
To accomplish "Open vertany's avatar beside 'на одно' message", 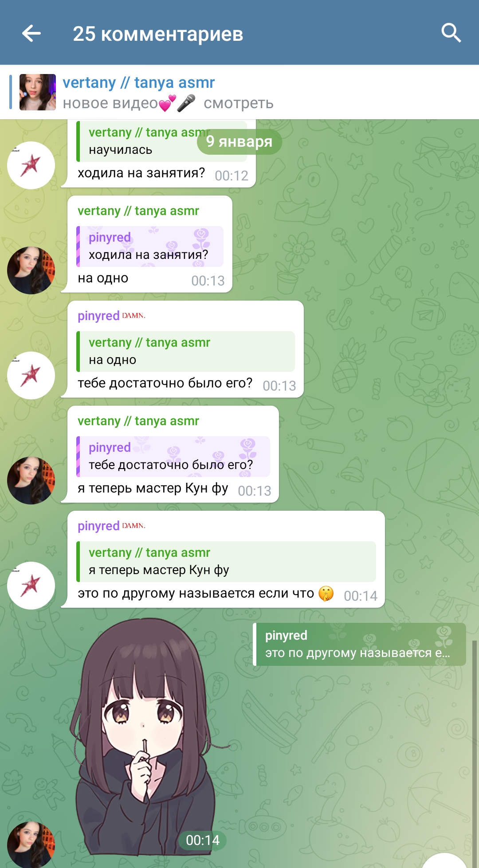I will [x=31, y=270].
